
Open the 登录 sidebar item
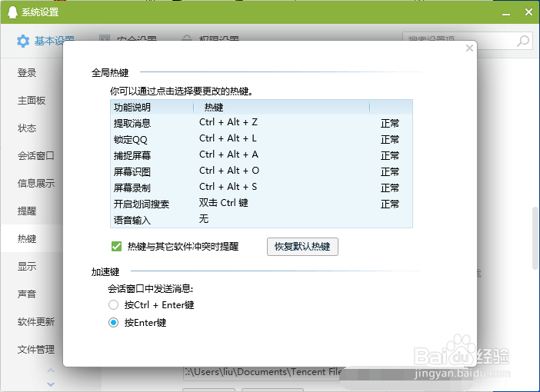(x=27, y=73)
